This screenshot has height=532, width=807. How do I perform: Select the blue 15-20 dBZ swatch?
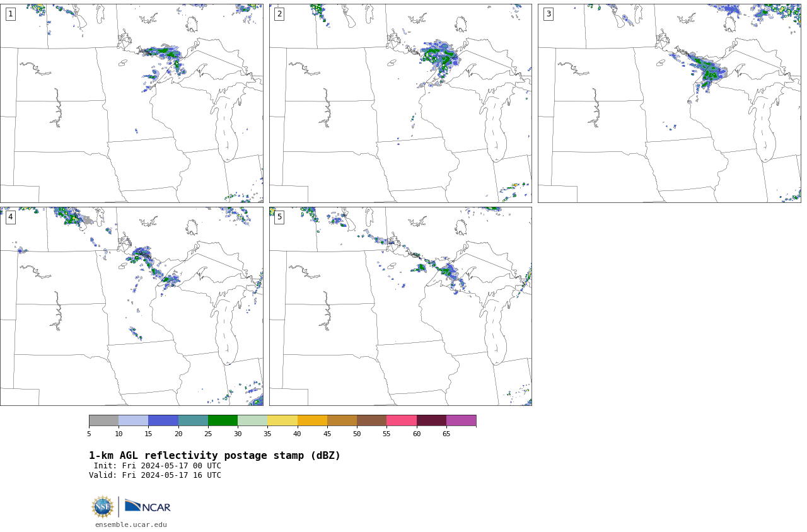(x=163, y=420)
